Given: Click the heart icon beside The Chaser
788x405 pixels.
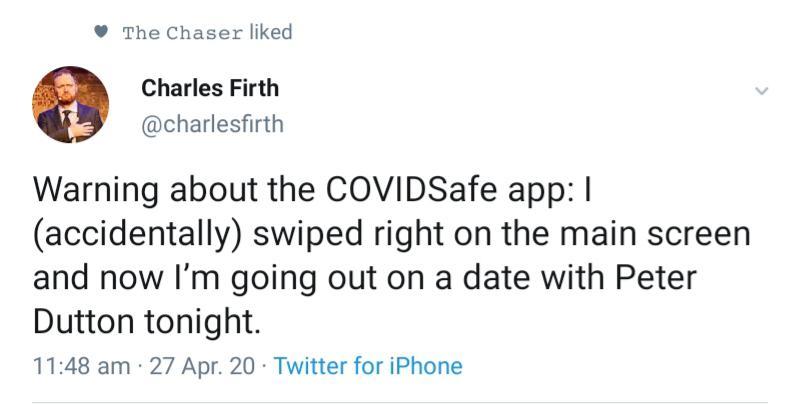Looking at the screenshot, I should (100, 32).
